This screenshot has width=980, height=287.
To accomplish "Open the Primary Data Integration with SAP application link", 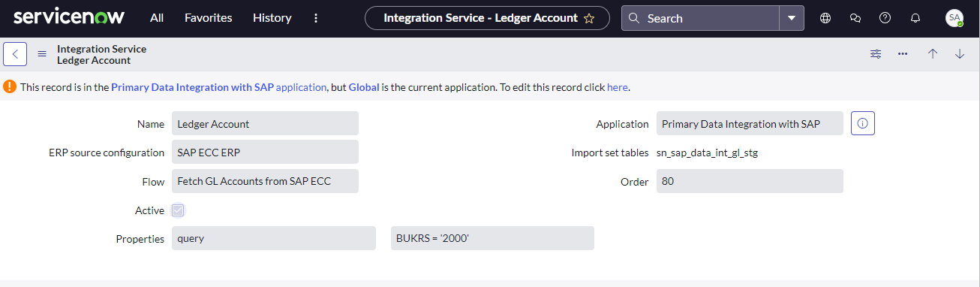I will point(218,87).
